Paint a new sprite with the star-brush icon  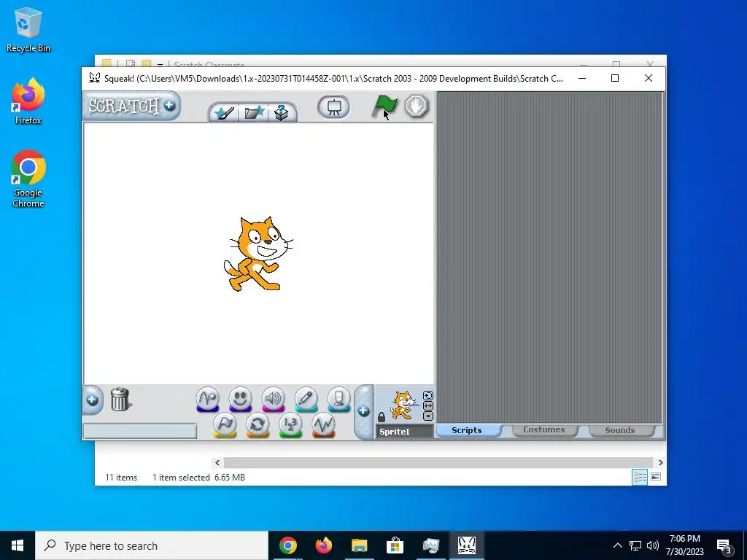click(x=223, y=113)
